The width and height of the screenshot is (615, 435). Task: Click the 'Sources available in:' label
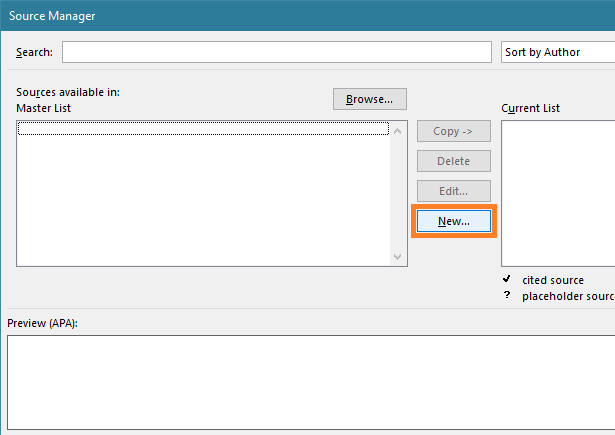(x=68, y=92)
